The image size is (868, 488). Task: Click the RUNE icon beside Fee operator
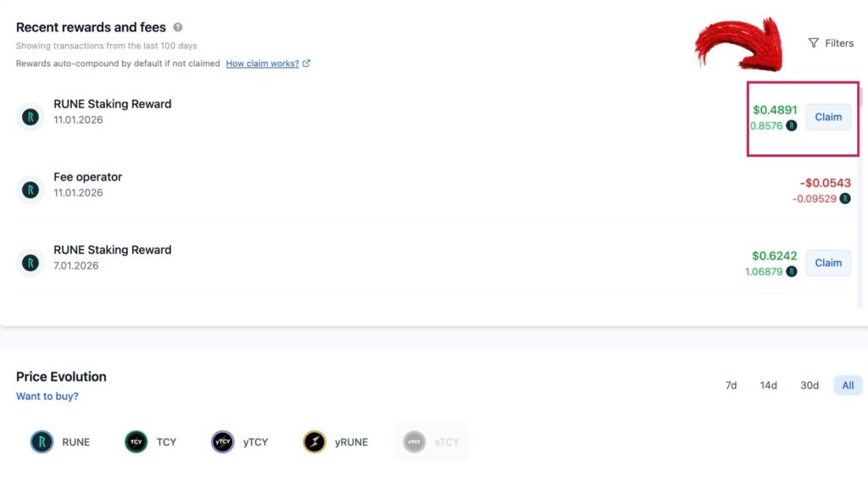pos(31,190)
